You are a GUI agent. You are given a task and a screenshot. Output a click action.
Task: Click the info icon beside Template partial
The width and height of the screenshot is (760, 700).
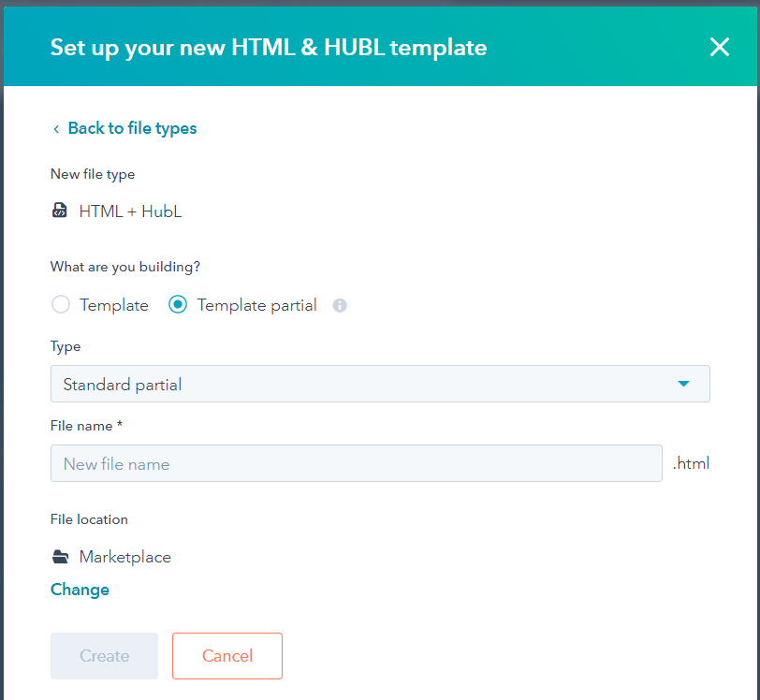339,305
